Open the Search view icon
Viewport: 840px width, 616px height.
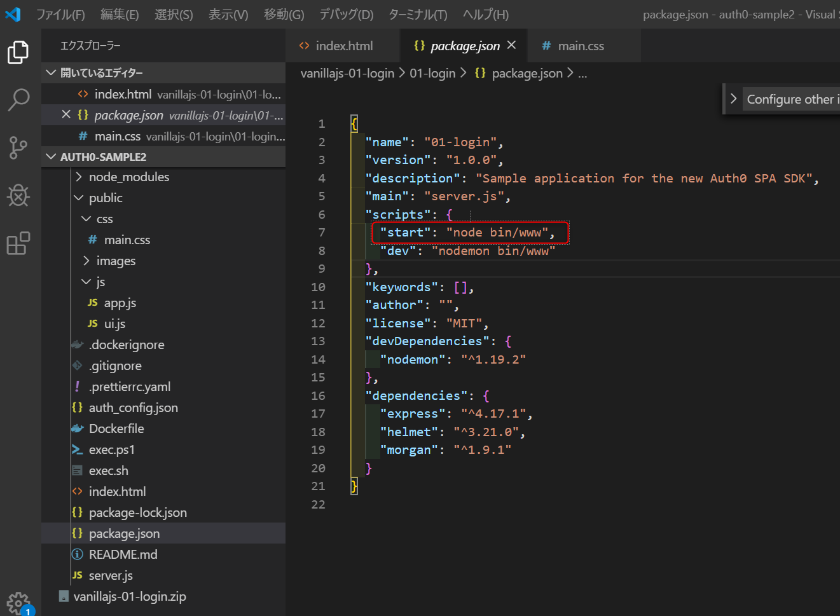18,100
